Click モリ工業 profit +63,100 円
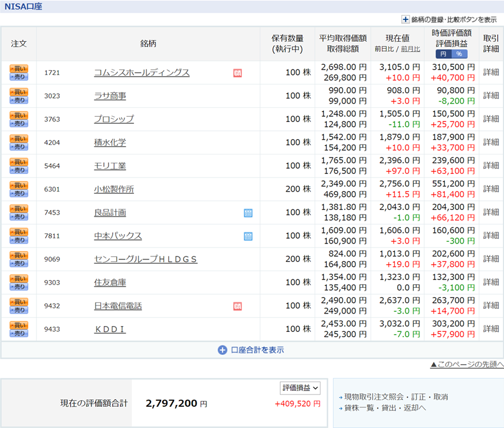The image size is (504, 428). pyautogui.click(x=453, y=171)
